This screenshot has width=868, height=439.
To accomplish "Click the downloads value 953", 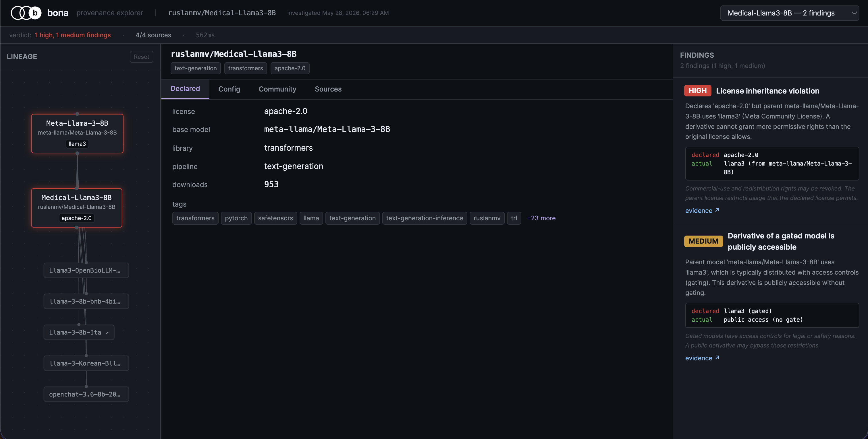I will coord(271,184).
